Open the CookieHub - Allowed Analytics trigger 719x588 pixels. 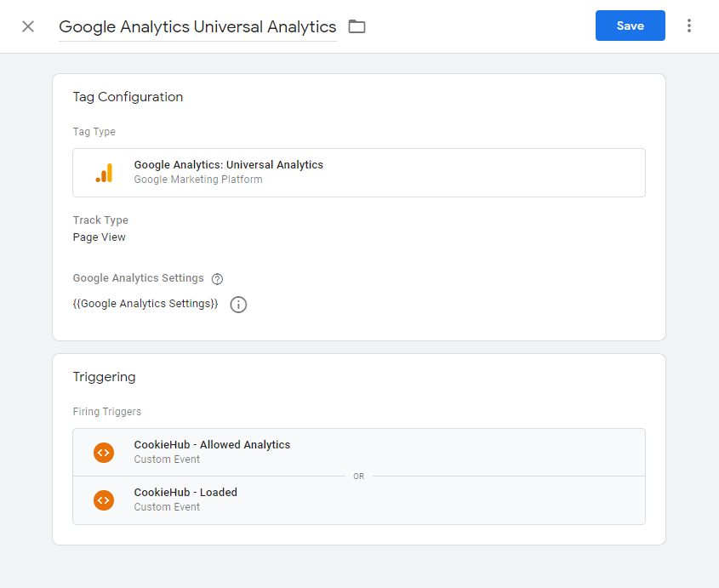tap(212, 445)
